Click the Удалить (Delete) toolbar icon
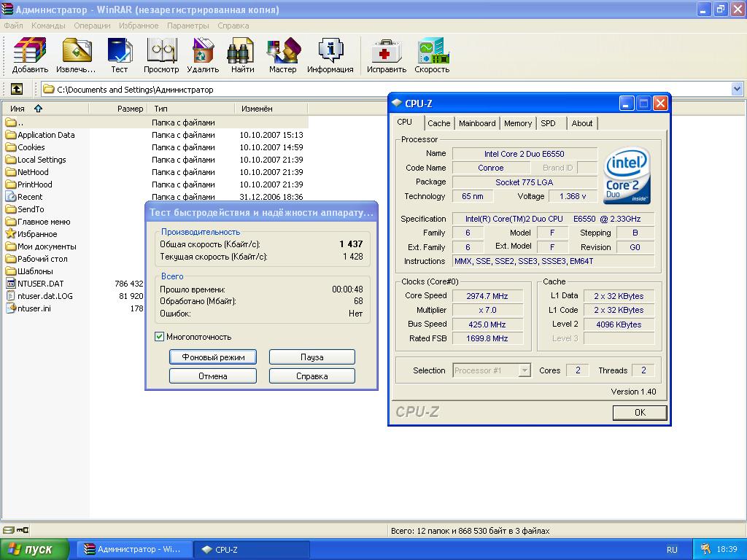Screen dimensions: 747x560 203,55
